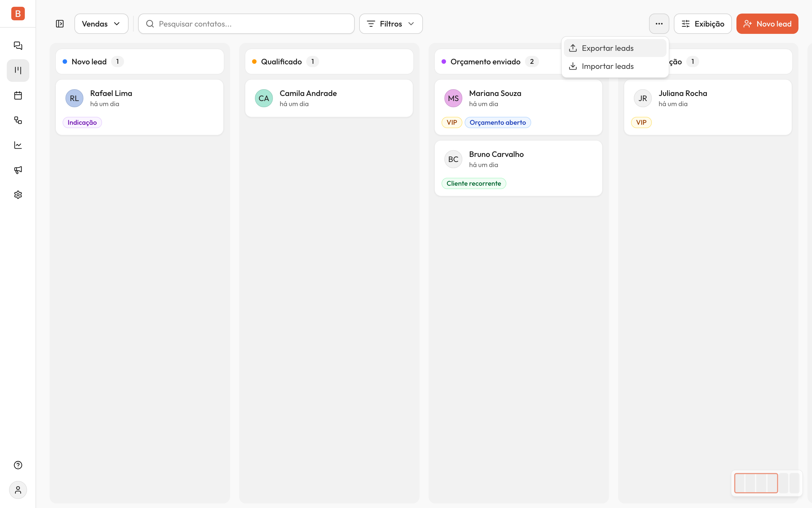The height and width of the screenshot is (508, 812).
Task: Expand the Filtros dropdown
Action: (391, 24)
